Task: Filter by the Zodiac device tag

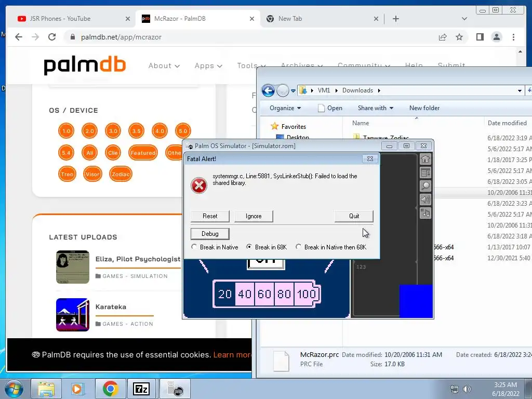Action: coord(121,174)
